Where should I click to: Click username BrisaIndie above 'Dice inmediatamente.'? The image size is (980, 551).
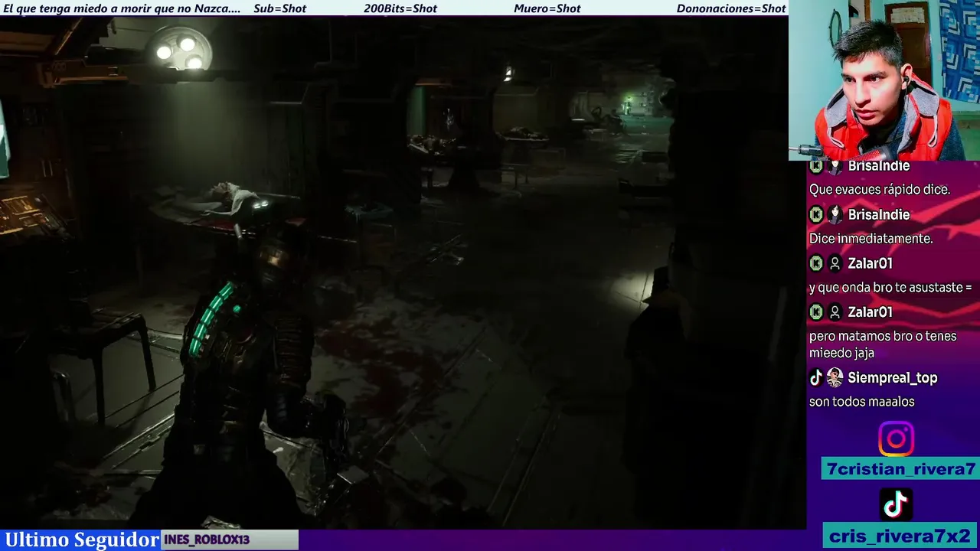tap(878, 214)
